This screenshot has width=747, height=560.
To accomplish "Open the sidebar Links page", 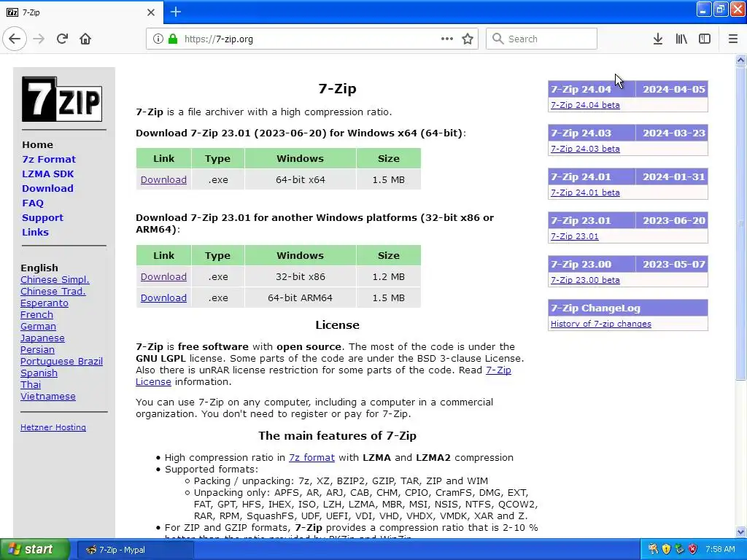I will (x=35, y=233).
